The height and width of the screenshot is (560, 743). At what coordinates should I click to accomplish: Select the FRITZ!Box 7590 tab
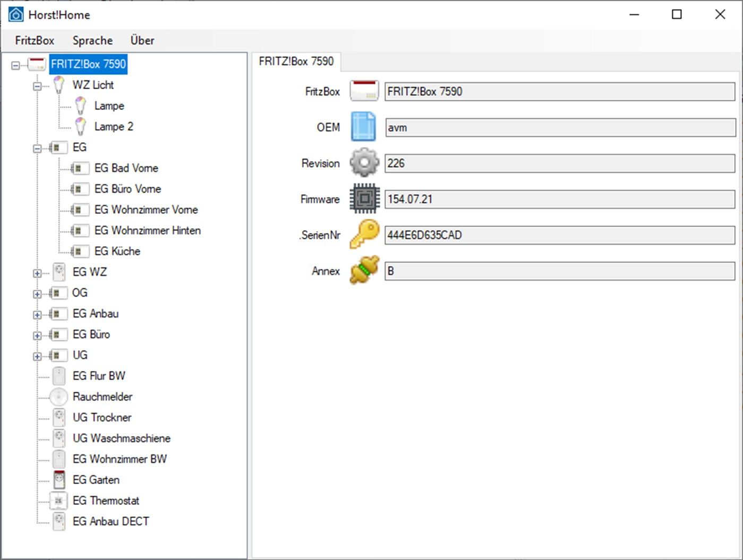tap(296, 62)
